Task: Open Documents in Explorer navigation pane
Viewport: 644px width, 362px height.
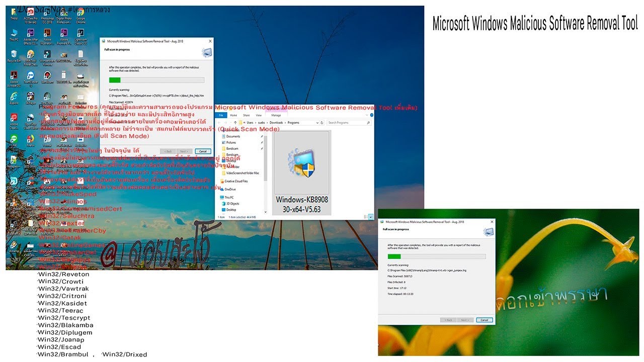Action: [x=233, y=136]
